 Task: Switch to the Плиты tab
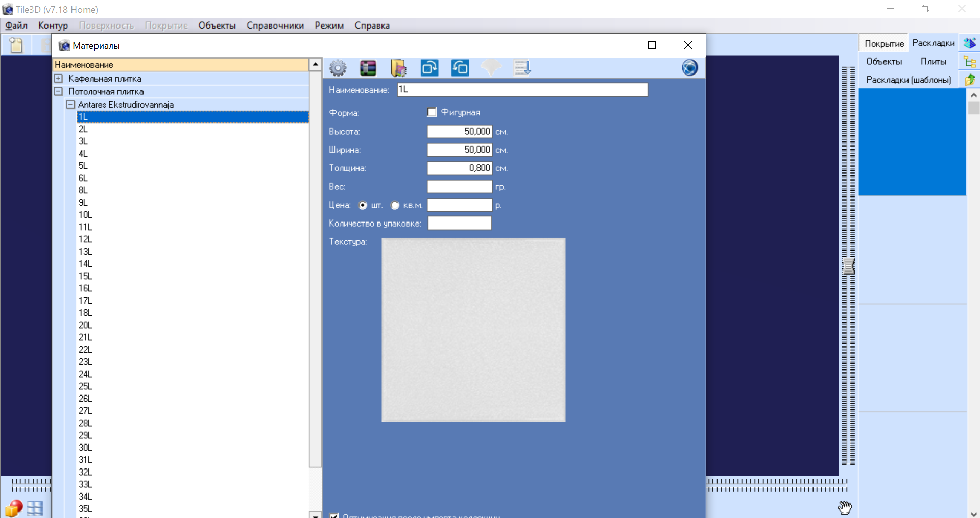(x=934, y=62)
